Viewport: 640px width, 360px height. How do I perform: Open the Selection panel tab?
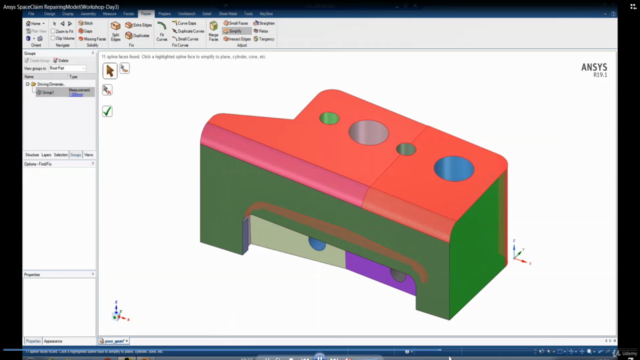point(60,155)
